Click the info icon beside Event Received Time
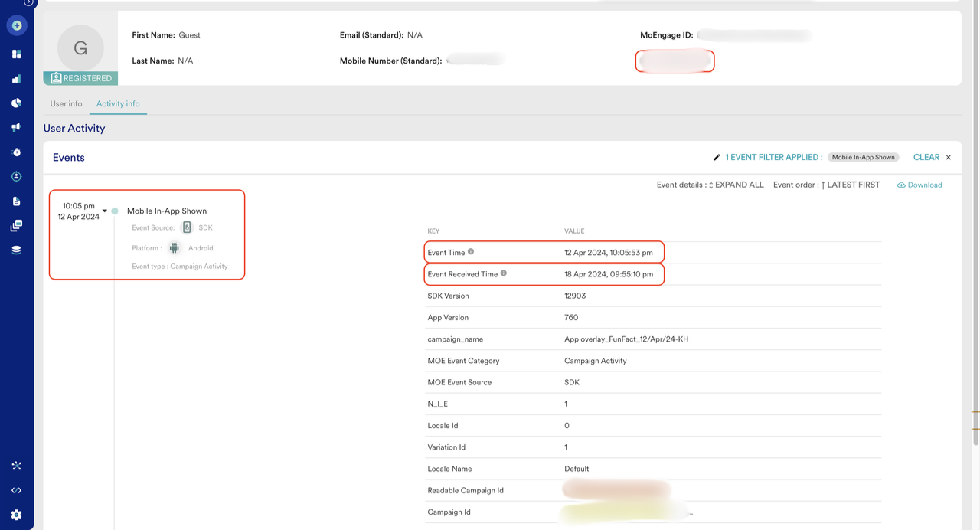Image resolution: width=980 pixels, height=530 pixels. [503, 273]
